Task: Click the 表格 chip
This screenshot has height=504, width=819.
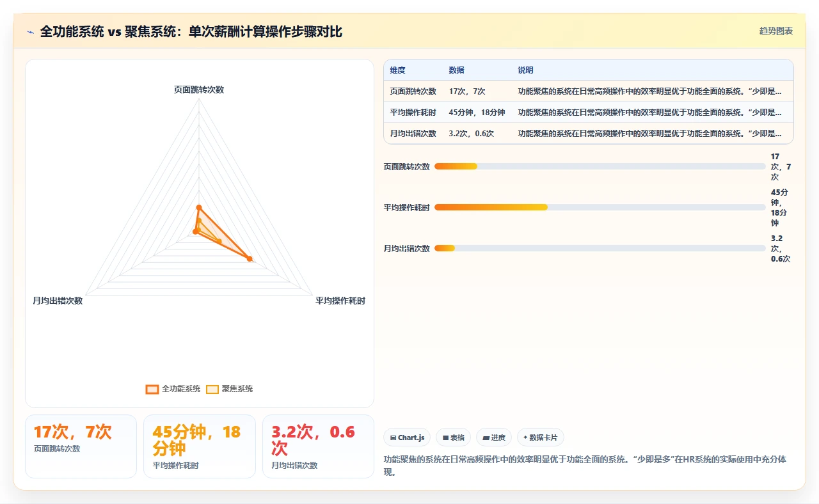Action: pos(453,437)
